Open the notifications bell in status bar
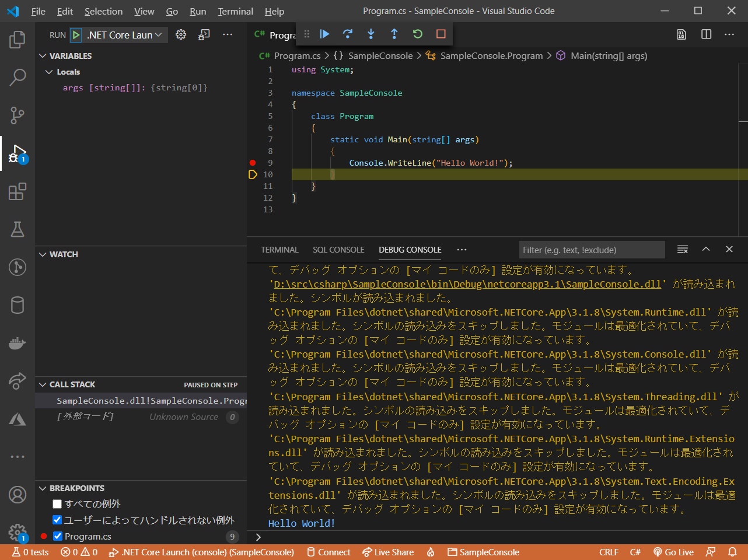 coord(732,552)
